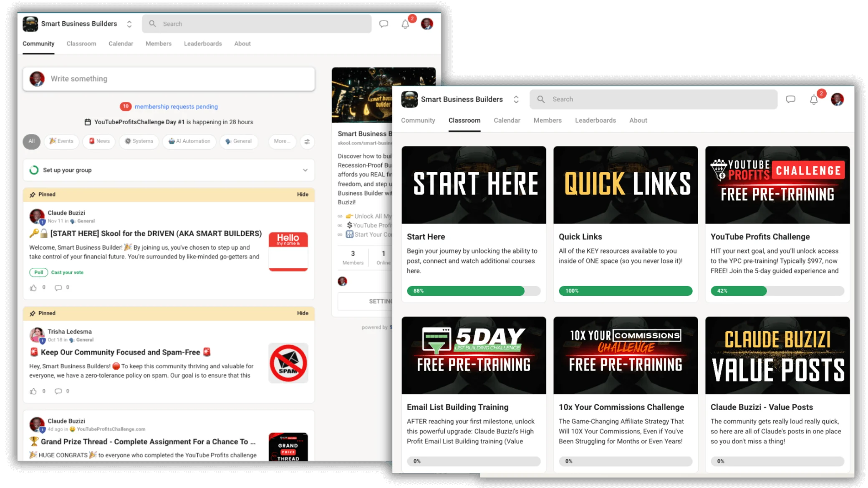
Task: Click Hello name-tag thumbnail on pinned post
Action: pos(288,252)
